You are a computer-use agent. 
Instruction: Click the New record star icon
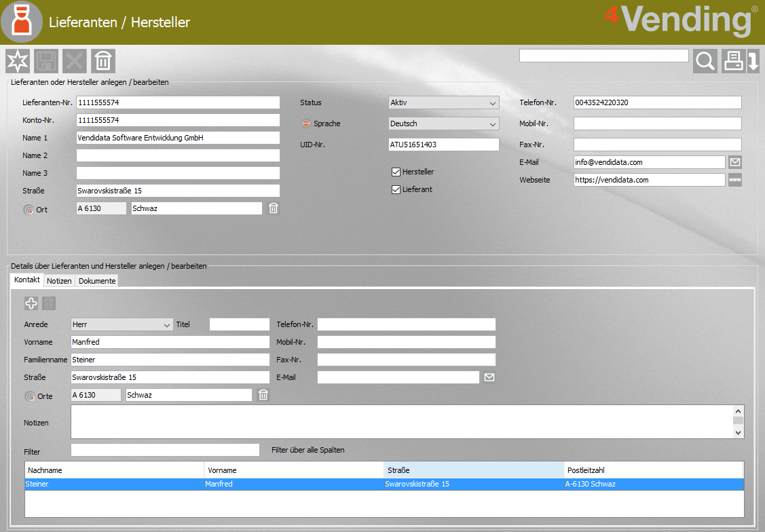18,61
